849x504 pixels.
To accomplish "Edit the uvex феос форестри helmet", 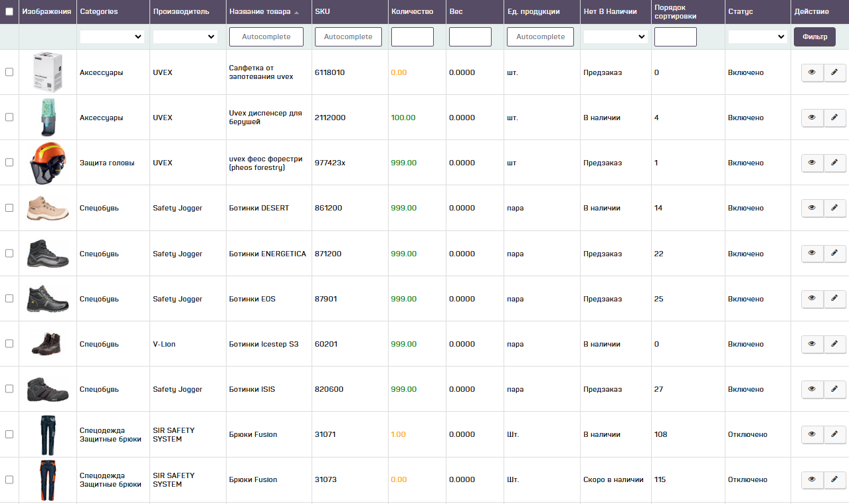I will click(x=835, y=163).
